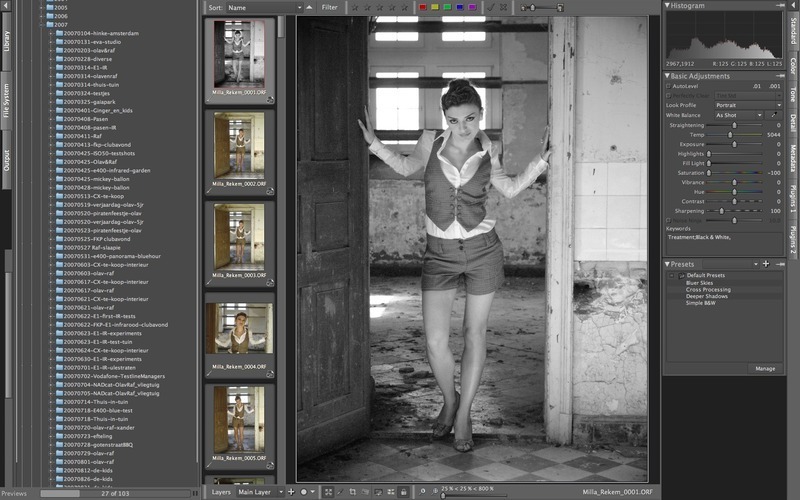Apply the Cross Processing preset

(708, 289)
